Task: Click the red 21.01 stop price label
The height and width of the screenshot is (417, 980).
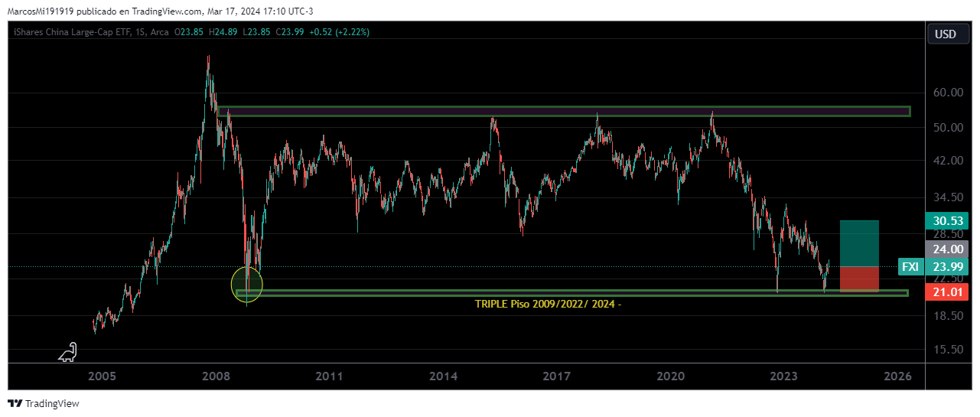Action: click(947, 292)
